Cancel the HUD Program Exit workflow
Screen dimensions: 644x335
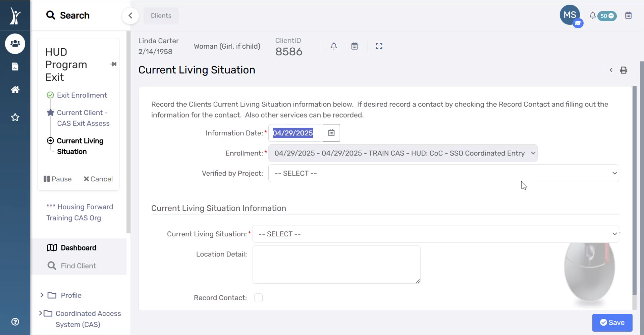pyautogui.click(x=98, y=179)
